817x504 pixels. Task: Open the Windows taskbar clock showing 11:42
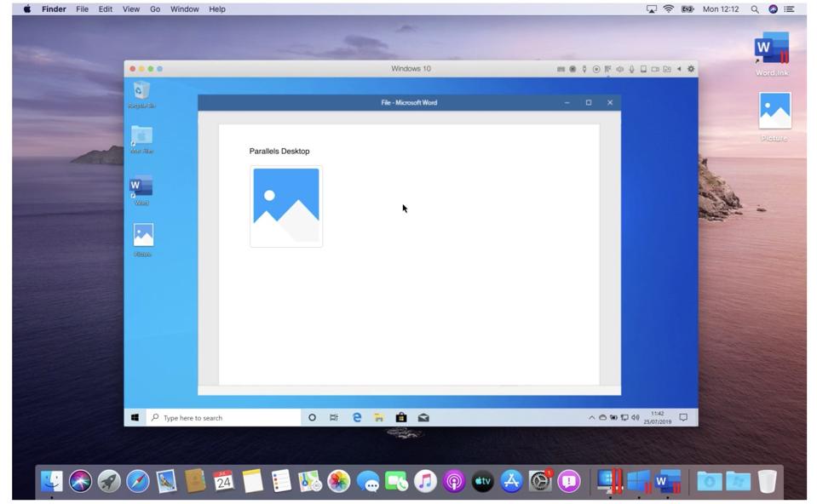click(658, 417)
